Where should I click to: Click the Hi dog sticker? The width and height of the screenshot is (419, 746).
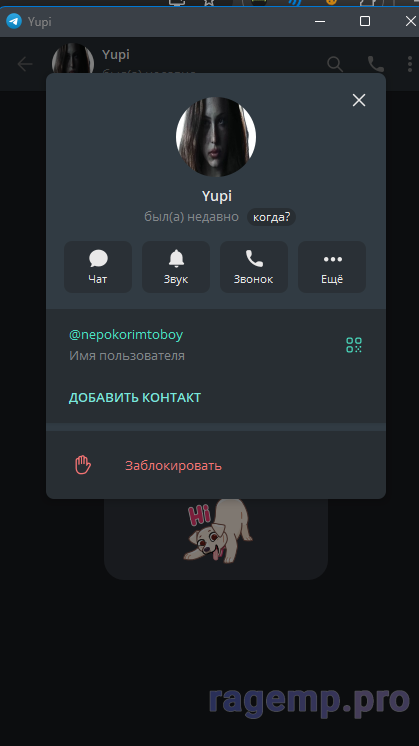tap(218, 531)
